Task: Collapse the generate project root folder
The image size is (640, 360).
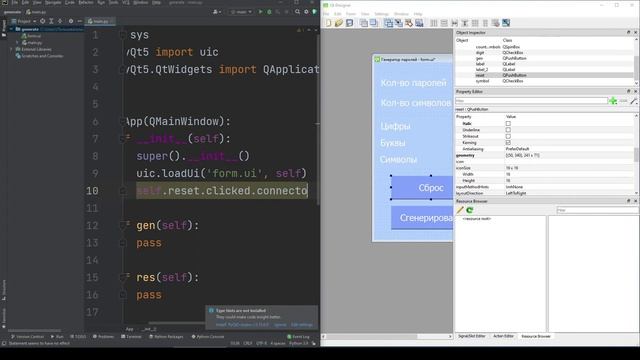Action: coord(11,29)
